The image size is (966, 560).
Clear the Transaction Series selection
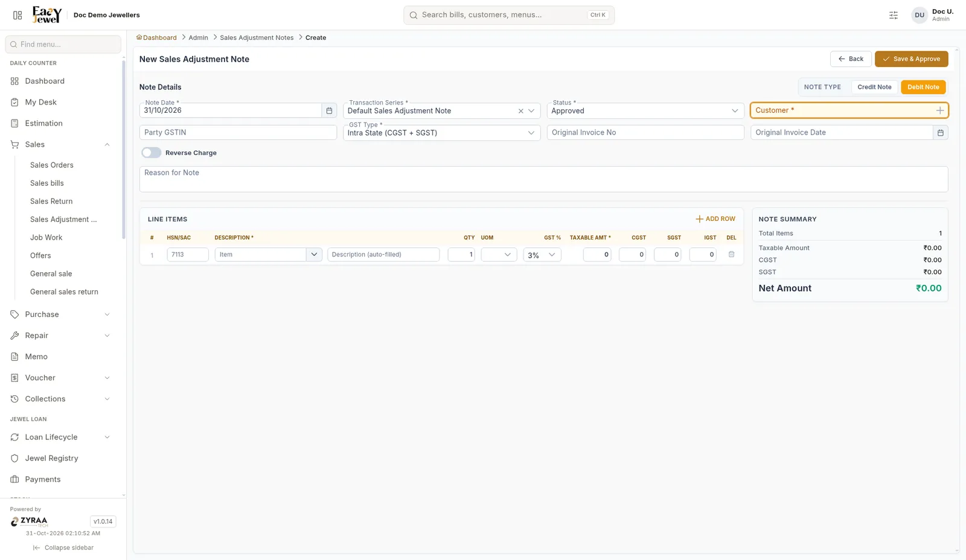[x=520, y=111]
